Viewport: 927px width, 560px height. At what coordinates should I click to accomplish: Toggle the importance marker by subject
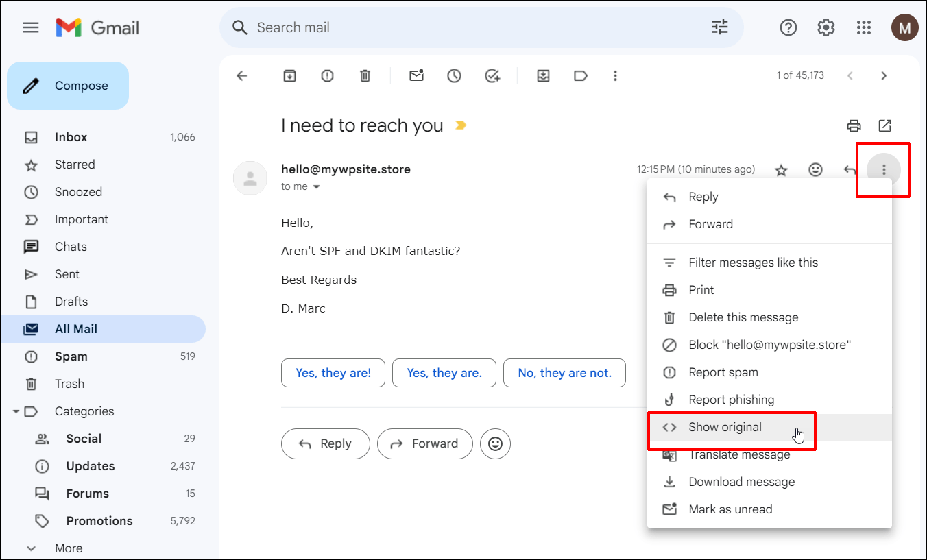pos(461,125)
